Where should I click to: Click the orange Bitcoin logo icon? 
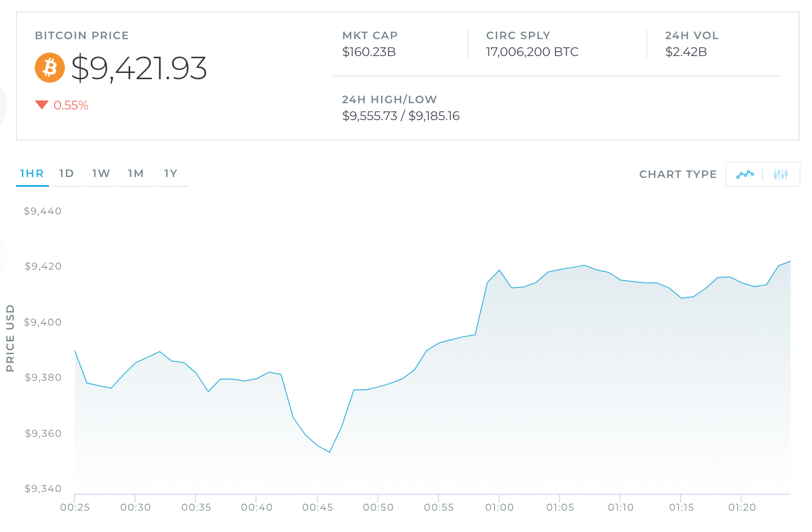[x=50, y=68]
